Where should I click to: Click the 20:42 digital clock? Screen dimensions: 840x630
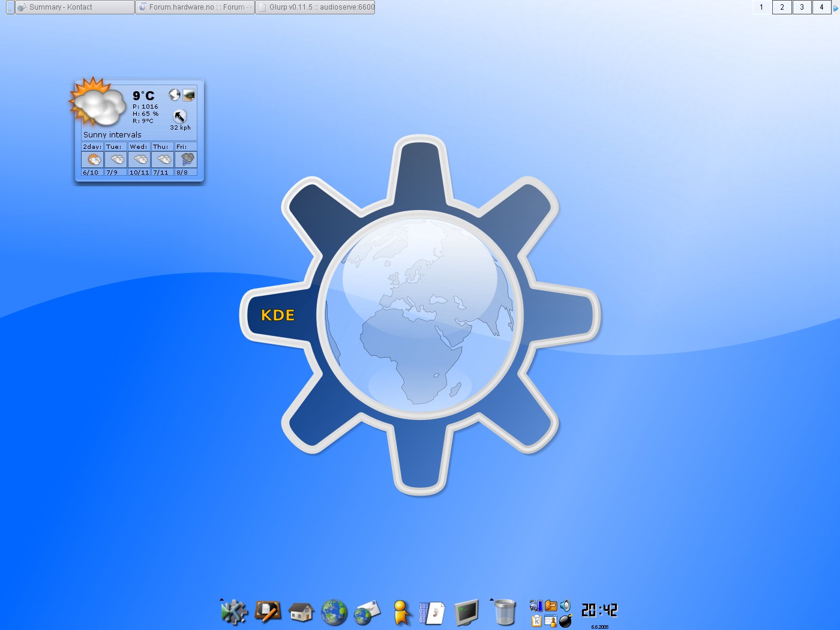599,610
